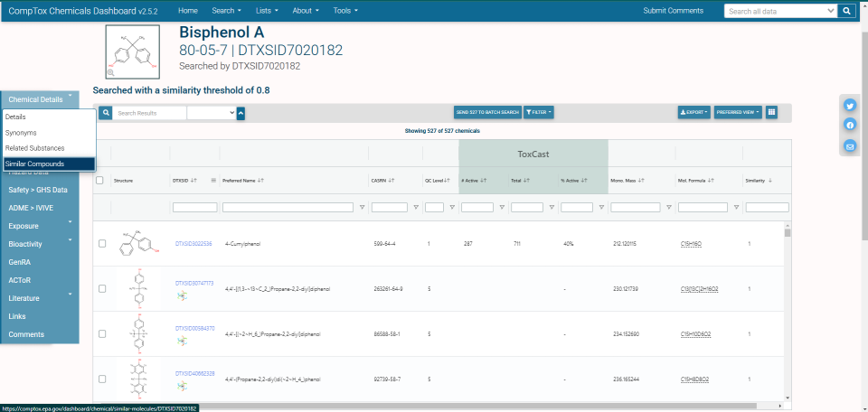Open the Filter dropdown button
Image resolution: width=868 pixels, height=412 pixels.
(539, 112)
